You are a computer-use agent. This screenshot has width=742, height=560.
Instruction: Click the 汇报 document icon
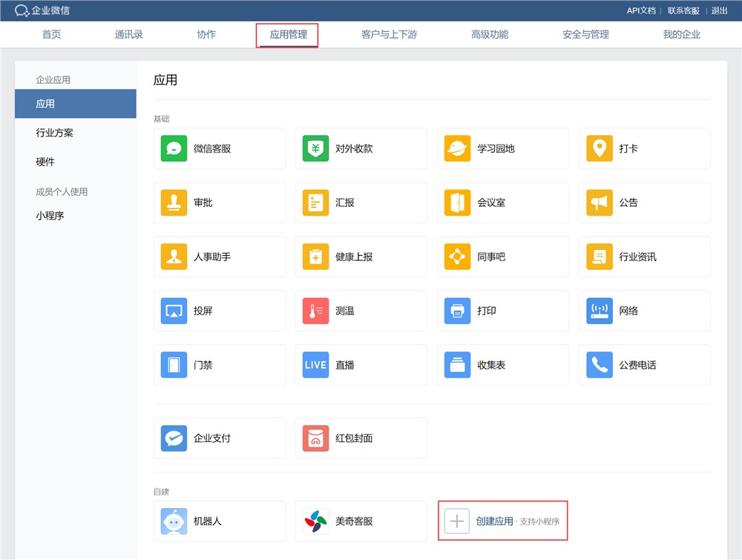315,202
